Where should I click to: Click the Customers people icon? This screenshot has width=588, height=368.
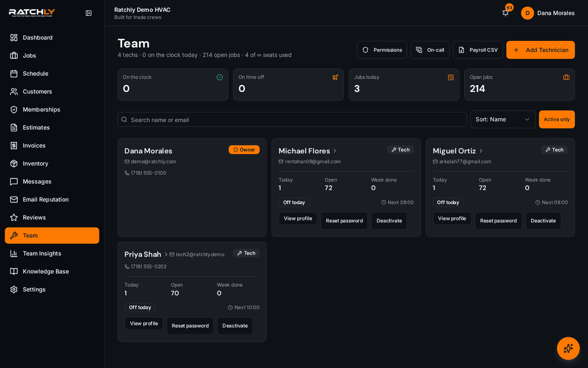(x=14, y=92)
